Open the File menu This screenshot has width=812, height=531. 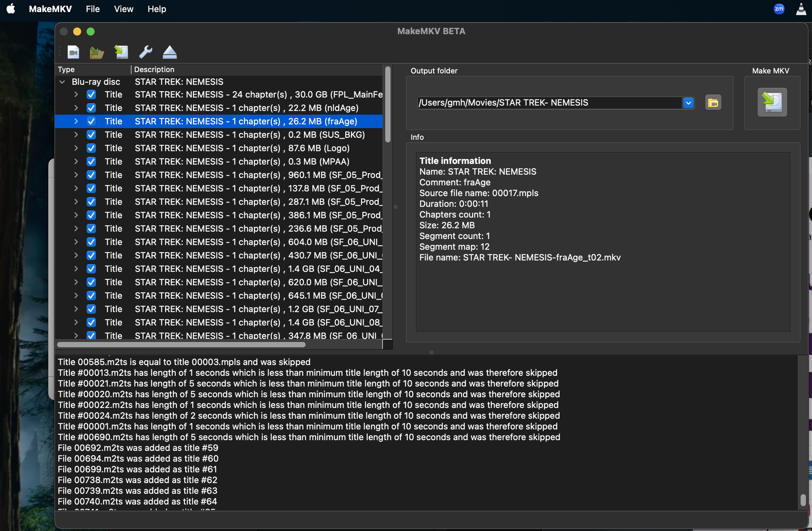coord(93,9)
